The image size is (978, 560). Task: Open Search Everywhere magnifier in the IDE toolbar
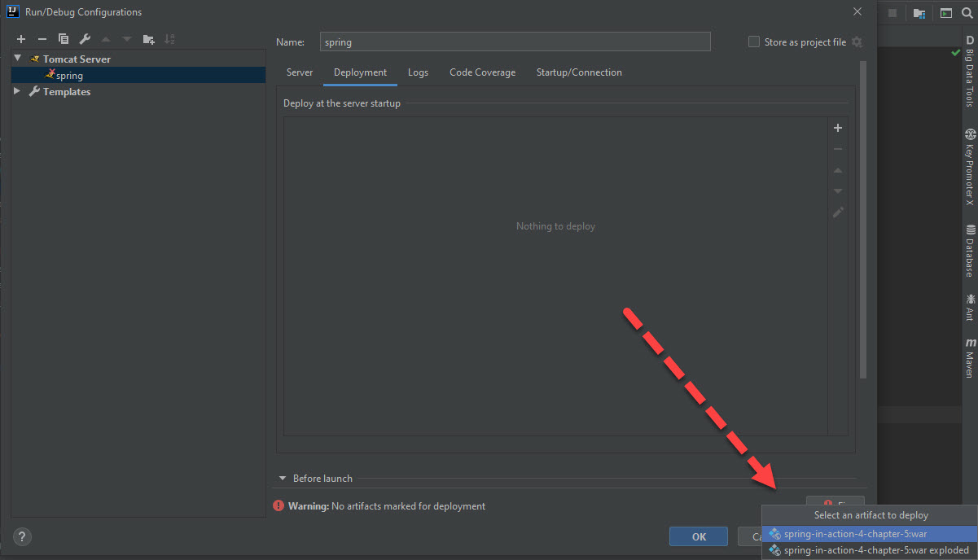pyautogui.click(x=969, y=13)
